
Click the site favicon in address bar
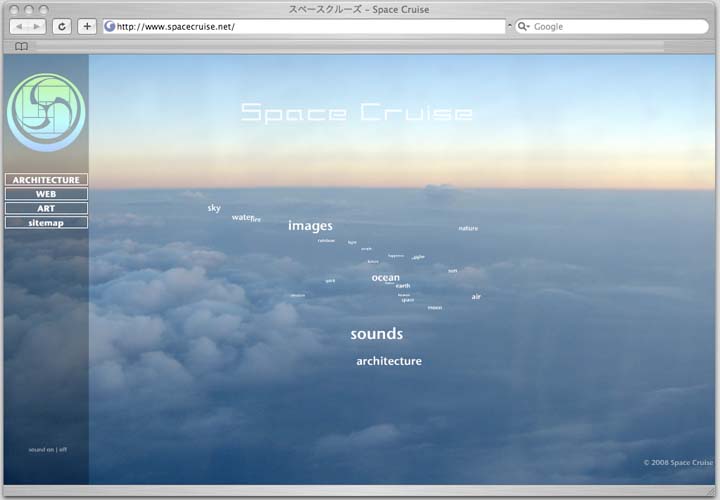[x=110, y=27]
